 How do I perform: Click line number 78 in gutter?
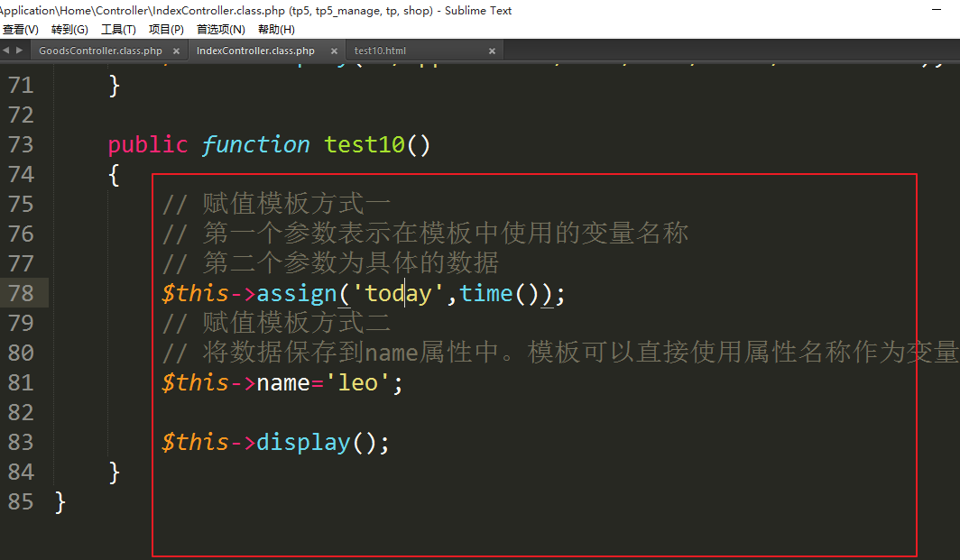[21, 293]
